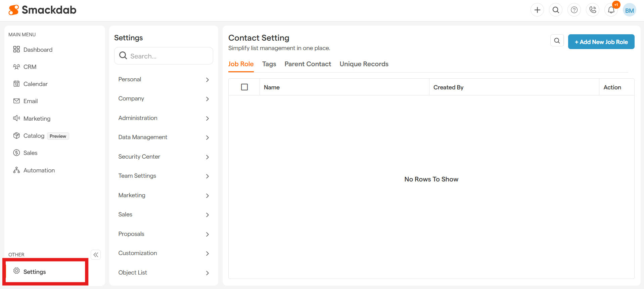Expand the Personal settings section
This screenshot has height=289, width=644.
coord(164,79)
